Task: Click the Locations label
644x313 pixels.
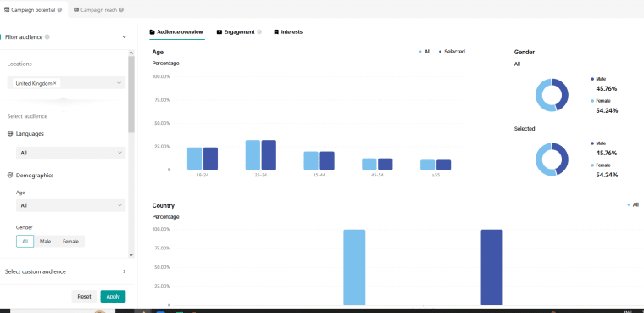Action: (x=19, y=64)
